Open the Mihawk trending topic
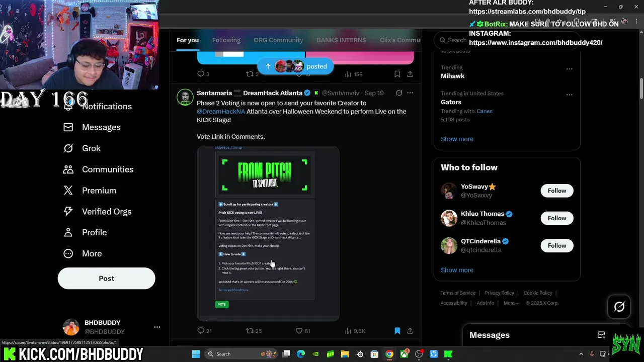Viewport: 644px width, 362px height. (x=453, y=76)
